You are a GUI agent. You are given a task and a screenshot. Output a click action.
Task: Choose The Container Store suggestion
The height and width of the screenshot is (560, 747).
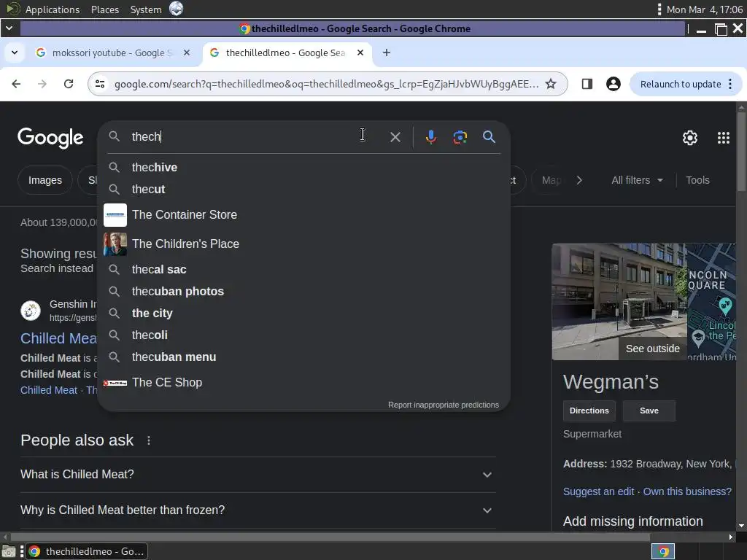[303, 215]
